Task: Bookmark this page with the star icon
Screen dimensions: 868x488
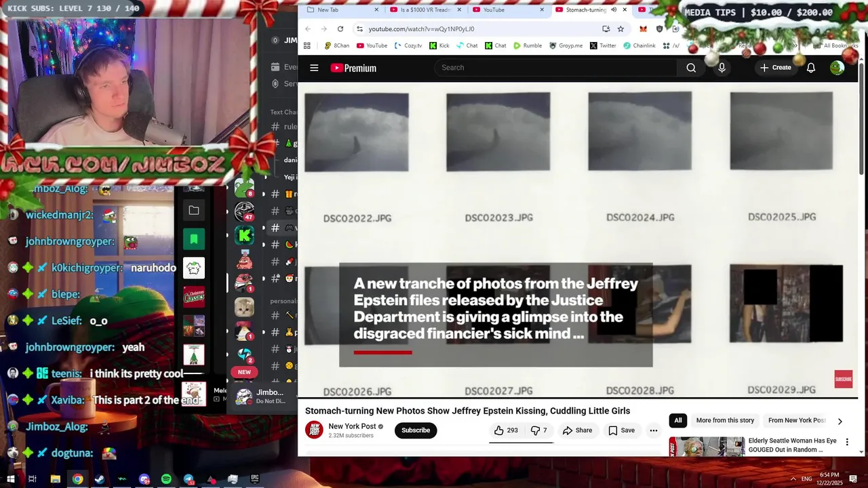Action: (x=620, y=29)
